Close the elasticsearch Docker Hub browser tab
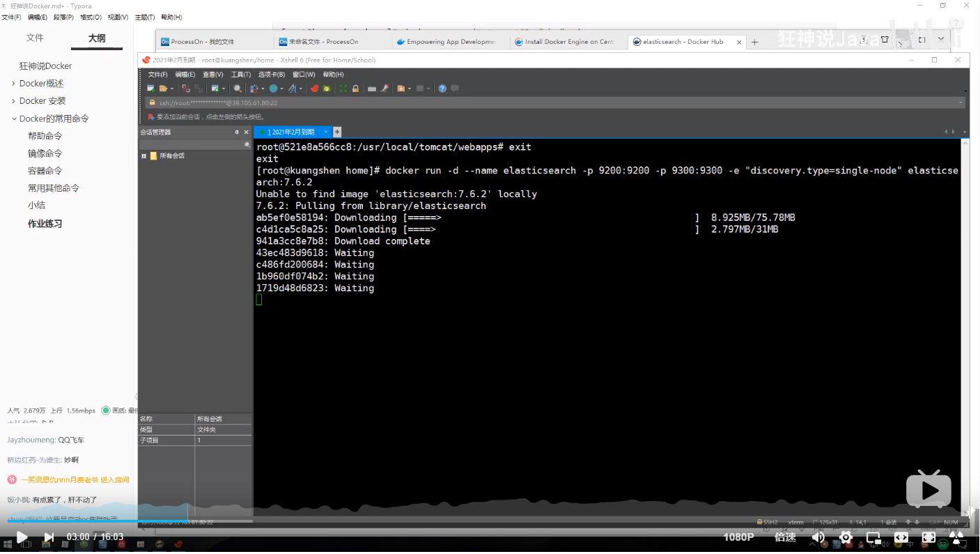The height and width of the screenshot is (554, 980). click(x=740, y=42)
